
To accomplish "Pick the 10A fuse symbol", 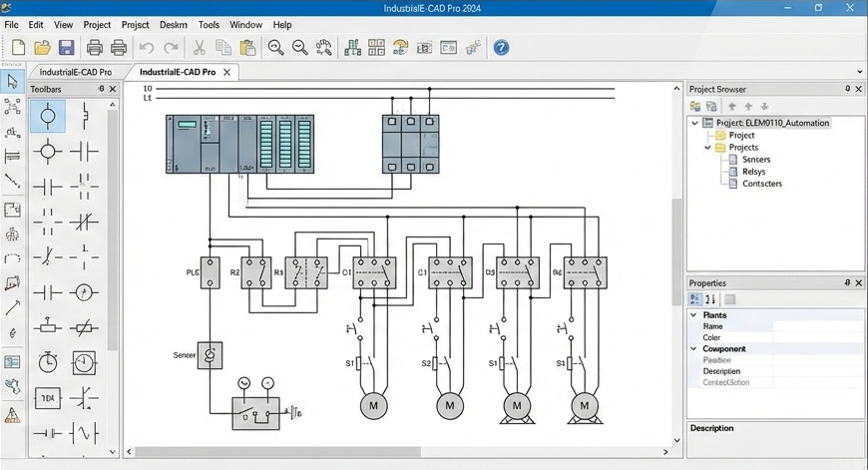I will [48, 398].
